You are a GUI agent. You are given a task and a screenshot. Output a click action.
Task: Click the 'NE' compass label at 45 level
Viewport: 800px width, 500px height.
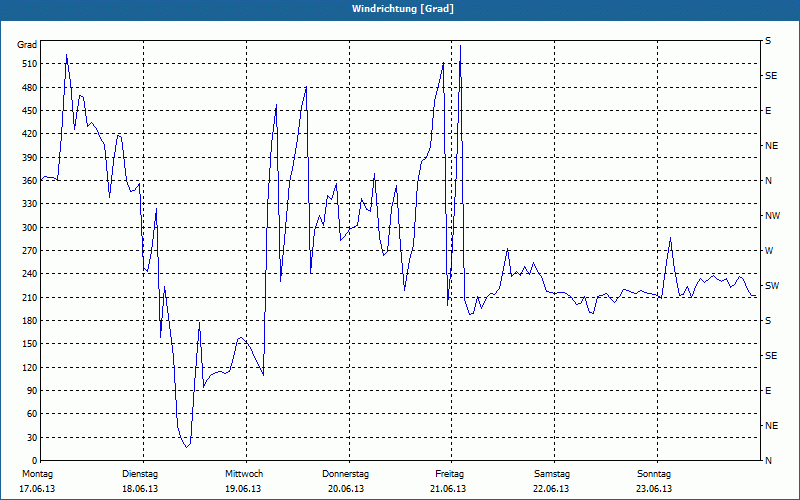(x=771, y=426)
